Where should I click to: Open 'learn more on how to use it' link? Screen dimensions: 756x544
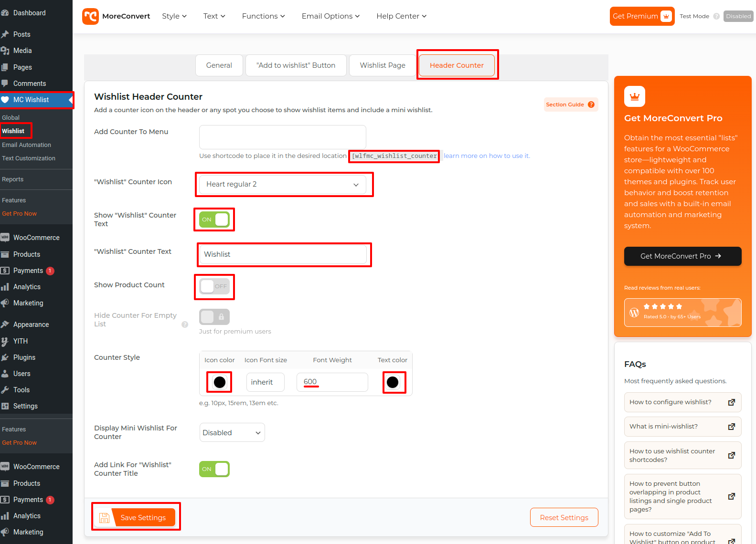coord(487,156)
